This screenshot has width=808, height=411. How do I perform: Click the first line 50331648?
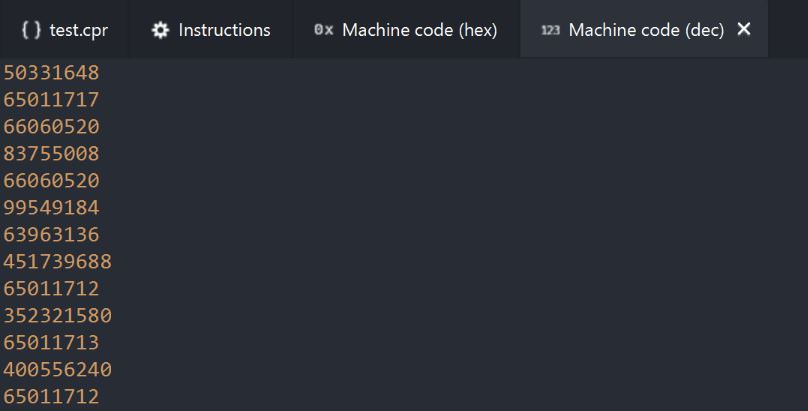(x=51, y=72)
